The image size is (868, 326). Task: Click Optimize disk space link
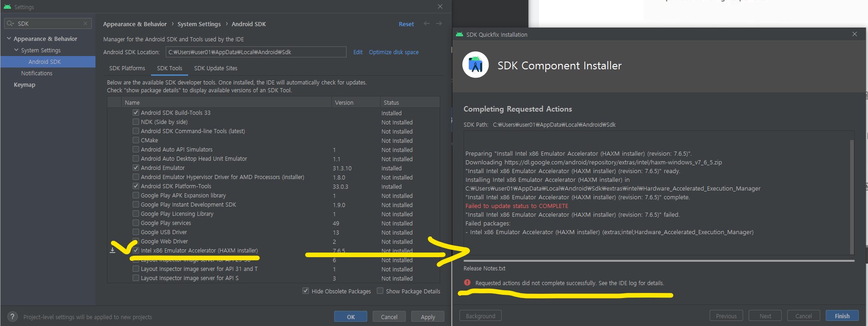tap(394, 52)
